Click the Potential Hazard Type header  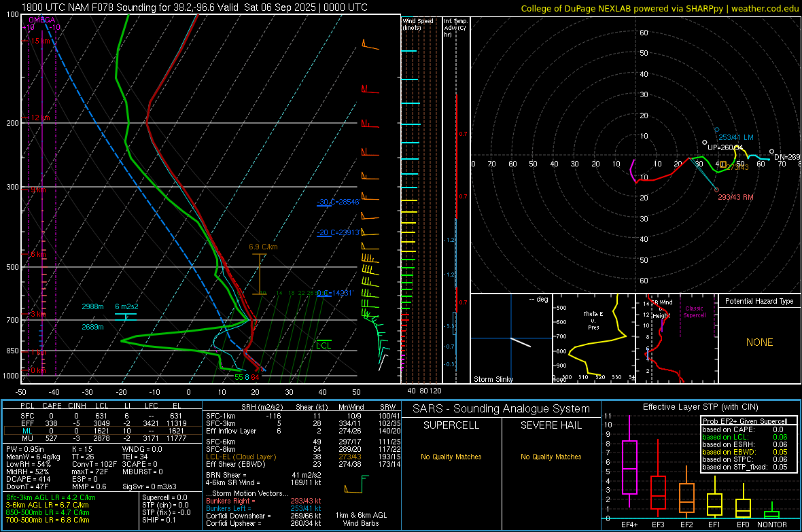[x=759, y=301]
